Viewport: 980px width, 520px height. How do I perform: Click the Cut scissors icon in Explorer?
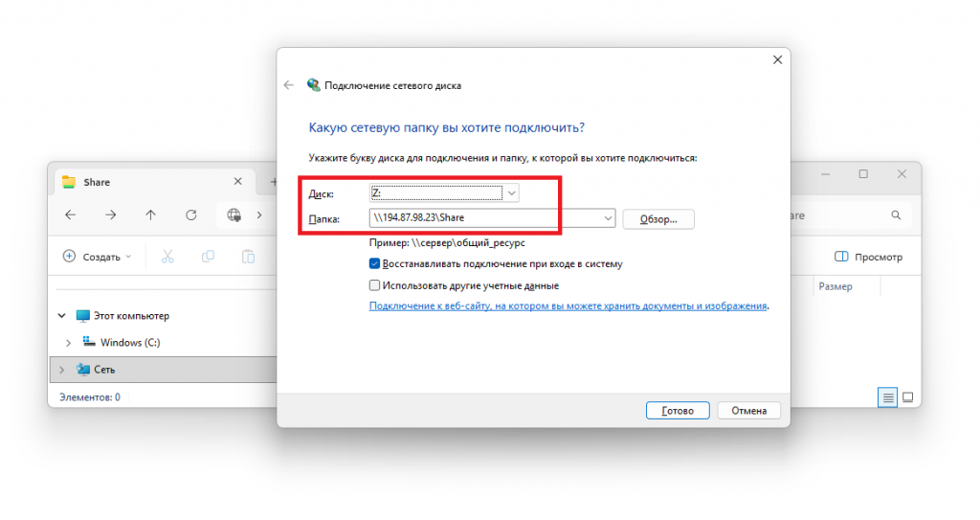click(167, 257)
